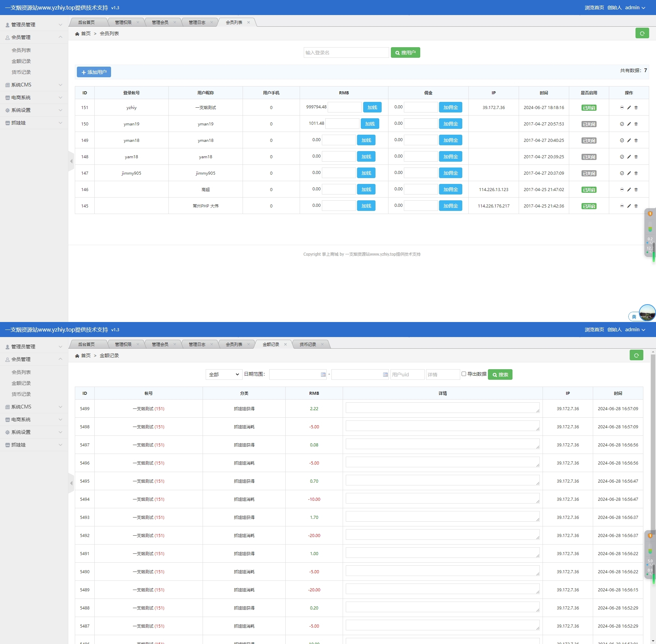Enable user yam18 with check-circle icon

[622, 157]
